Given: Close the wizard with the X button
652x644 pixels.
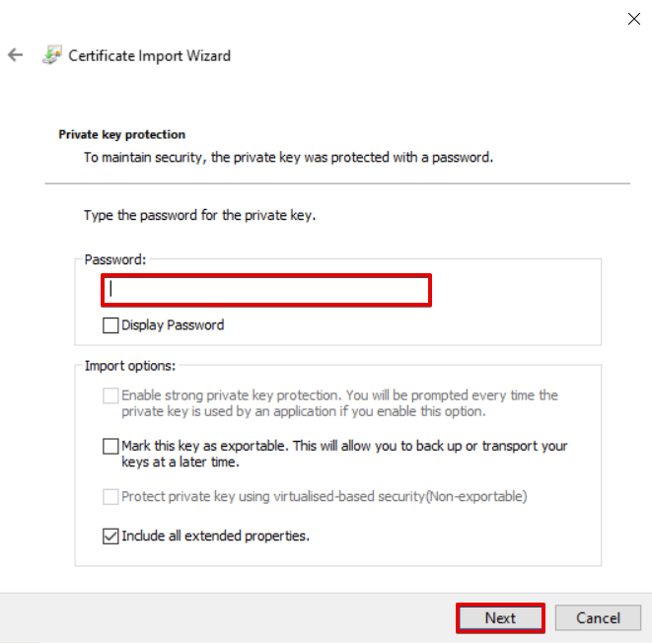Looking at the screenshot, I should tap(634, 19).
